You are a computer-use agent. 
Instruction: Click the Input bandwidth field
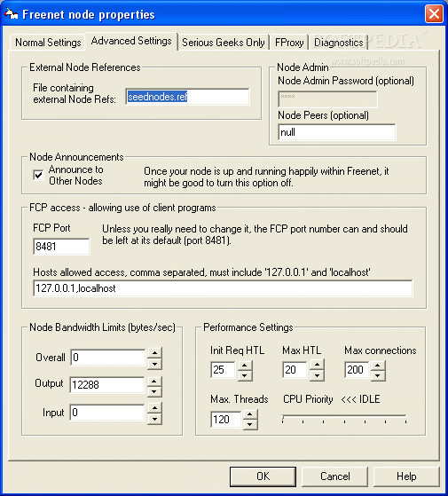click(106, 413)
